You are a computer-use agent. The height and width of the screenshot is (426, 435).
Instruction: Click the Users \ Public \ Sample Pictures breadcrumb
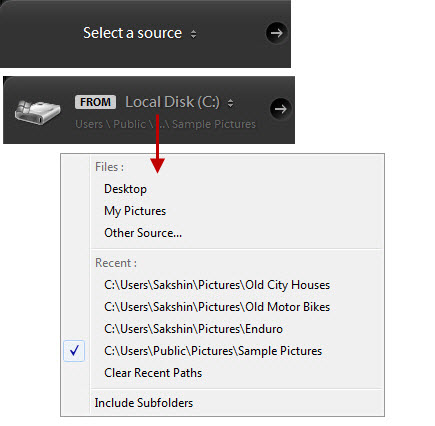coord(165,124)
